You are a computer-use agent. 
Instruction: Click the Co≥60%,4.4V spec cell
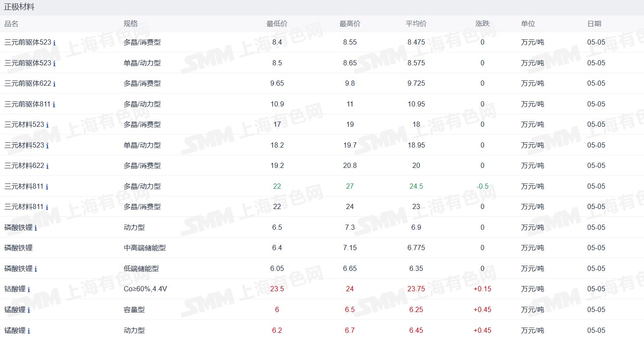click(x=145, y=289)
